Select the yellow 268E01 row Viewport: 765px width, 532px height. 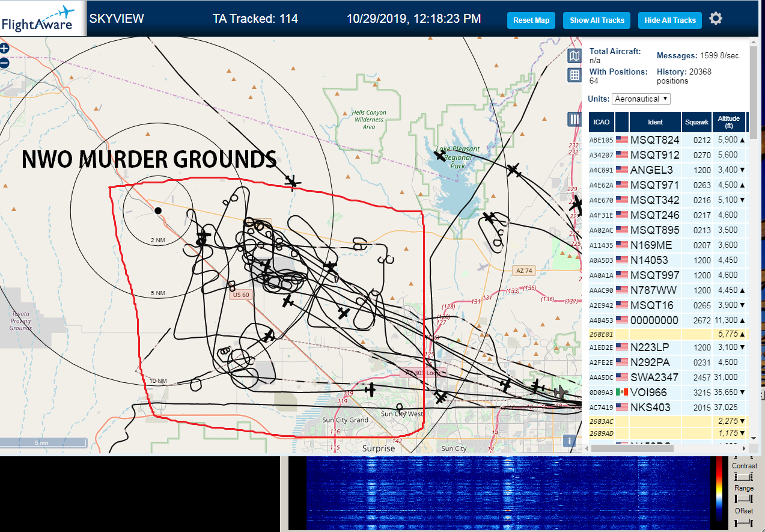pyautogui.click(x=668, y=334)
